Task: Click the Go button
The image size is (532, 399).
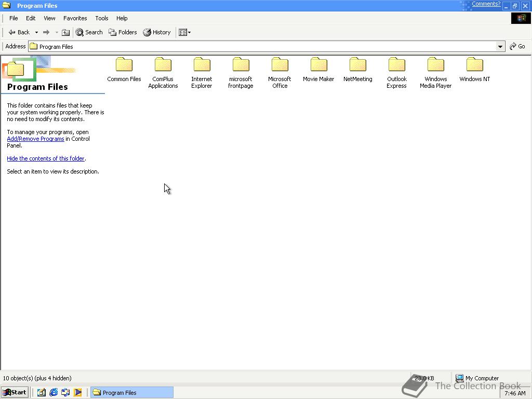Action: click(517, 46)
